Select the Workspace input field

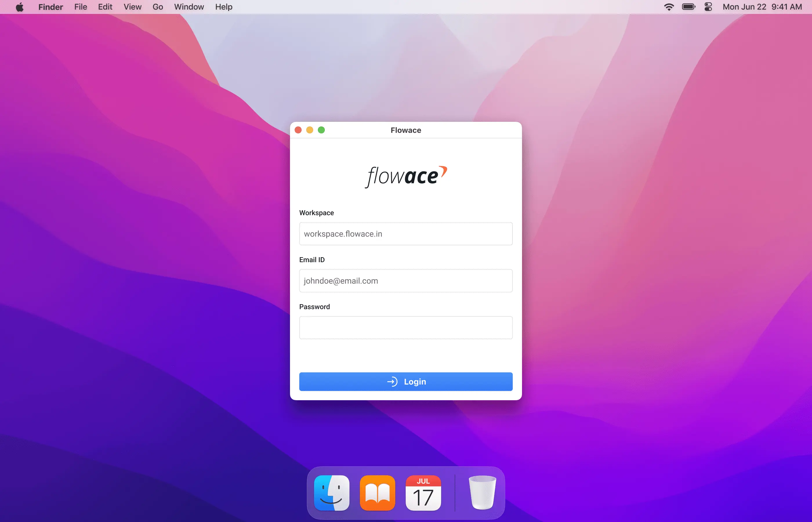pos(405,234)
